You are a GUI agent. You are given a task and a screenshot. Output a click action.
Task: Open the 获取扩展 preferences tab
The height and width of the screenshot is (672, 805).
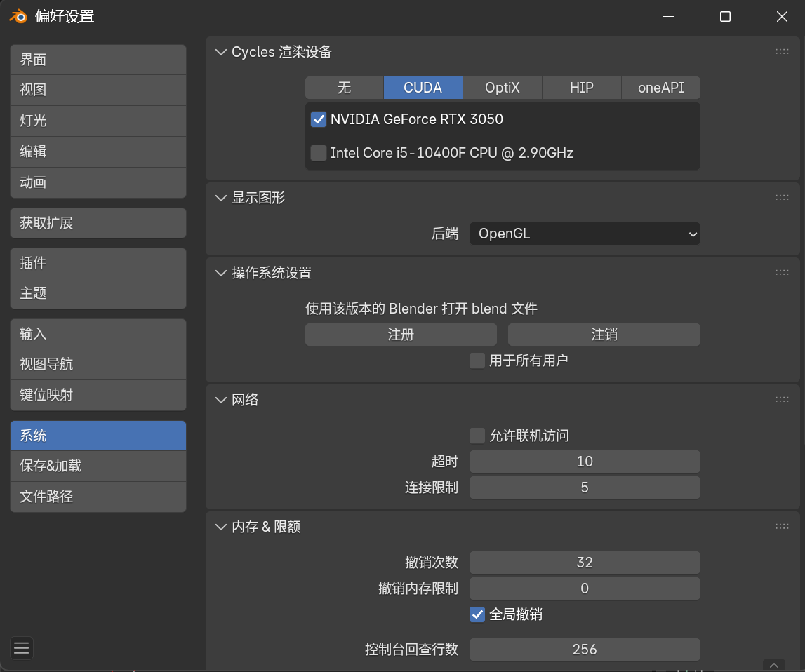pos(98,223)
